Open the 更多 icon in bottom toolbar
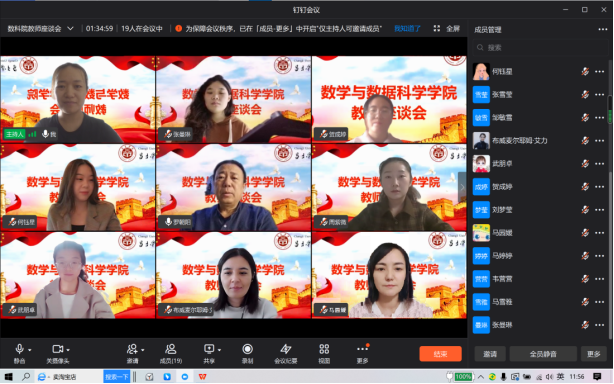Screen dimensions: 614x384 click(x=363, y=353)
